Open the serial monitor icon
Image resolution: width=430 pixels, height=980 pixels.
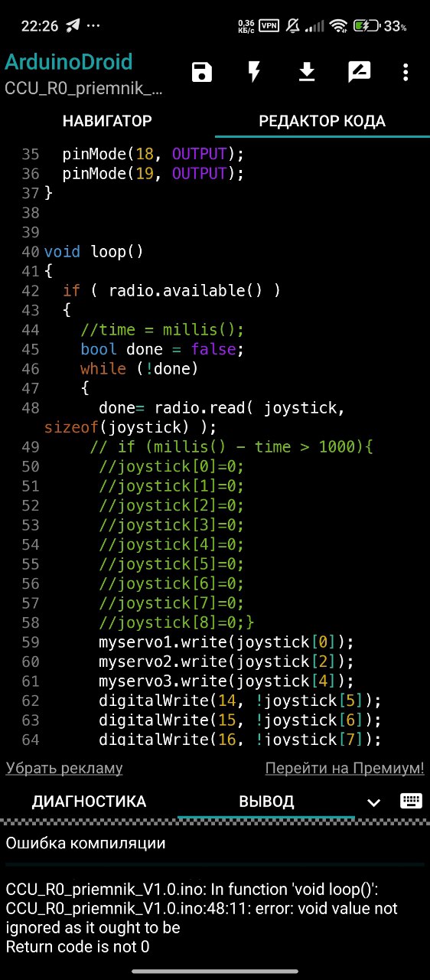(x=359, y=73)
